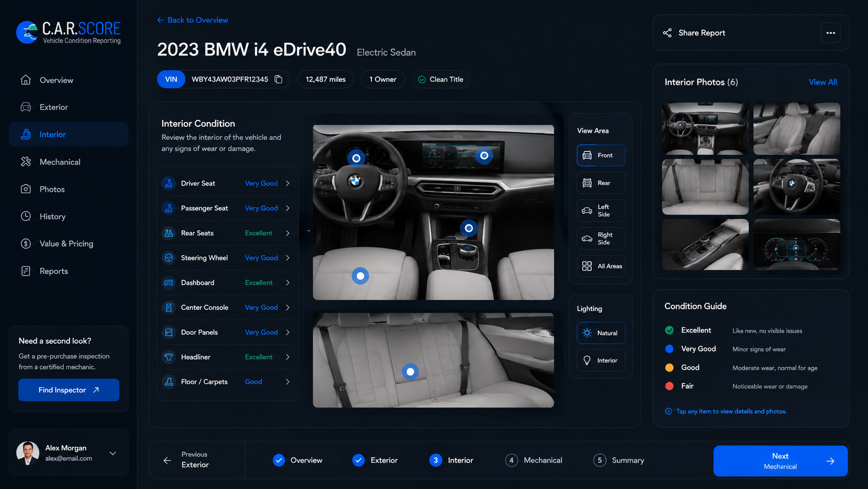This screenshot has height=489, width=868.
Task: Click View All interior photos
Action: pos(823,82)
